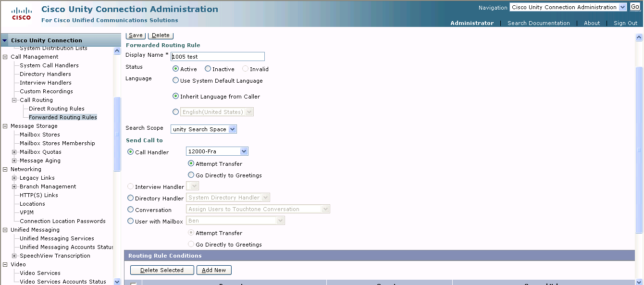Collapse the Call Routing tree node
Screen dimensions: 644x285
tap(14, 100)
